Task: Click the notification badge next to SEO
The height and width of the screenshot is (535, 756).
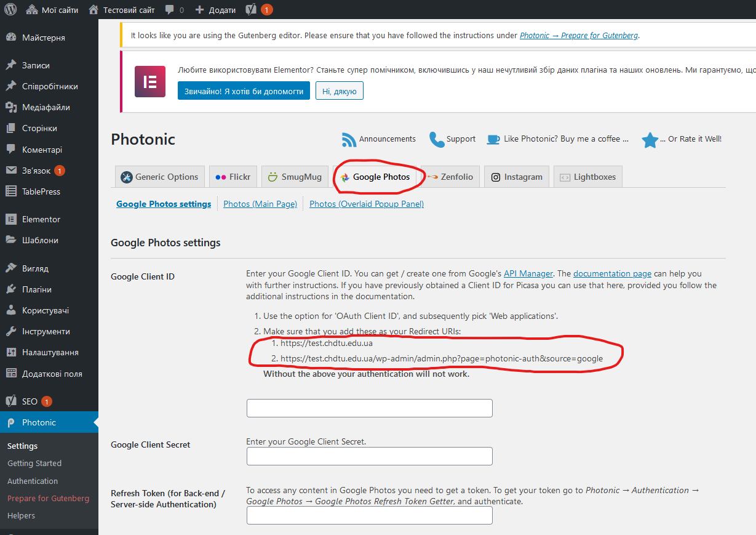Action: tap(47, 401)
